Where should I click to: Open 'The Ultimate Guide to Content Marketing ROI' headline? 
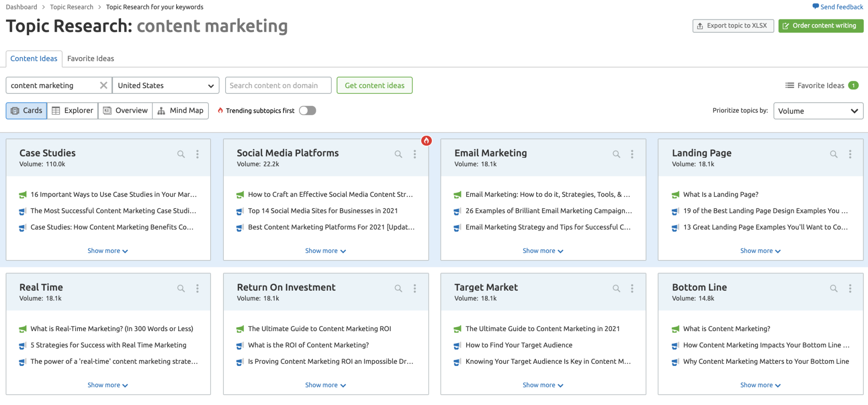click(x=319, y=329)
